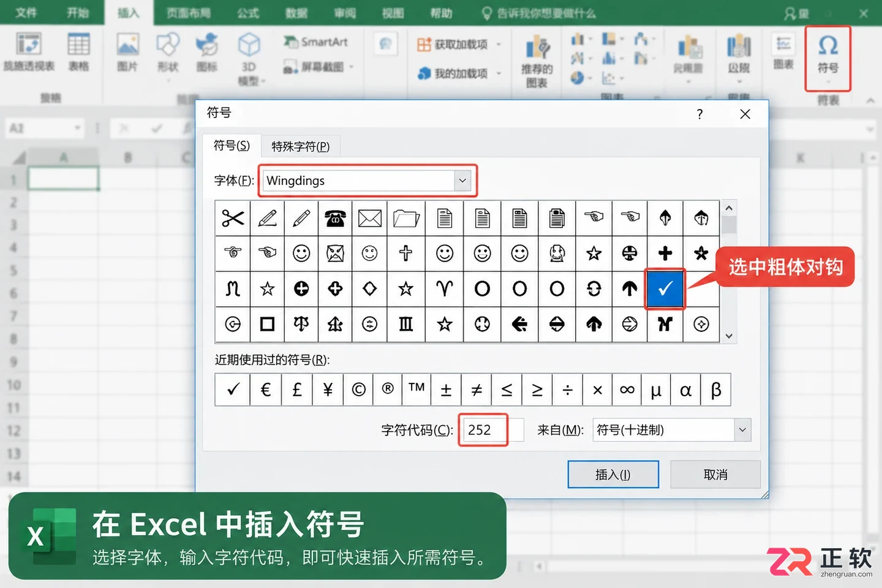The height and width of the screenshot is (588, 882).
Task: Click the 告诉我你想要做什么 search box
Action: [x=539, y=13]
